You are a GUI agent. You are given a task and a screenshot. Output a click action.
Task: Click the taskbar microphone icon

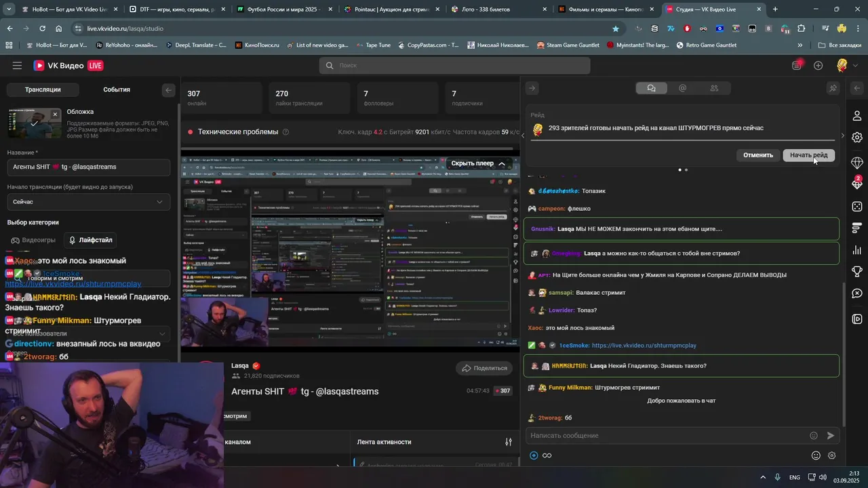[x=778, y=477]
